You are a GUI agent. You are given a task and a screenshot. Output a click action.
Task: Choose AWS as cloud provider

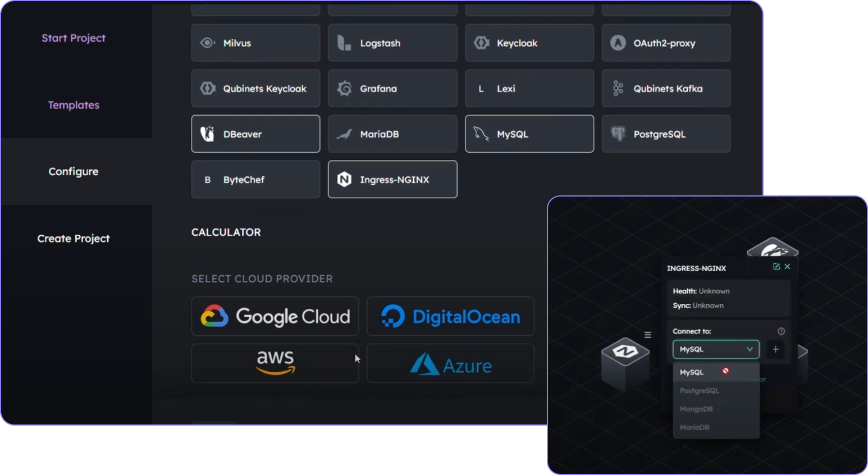pos(275,363)
